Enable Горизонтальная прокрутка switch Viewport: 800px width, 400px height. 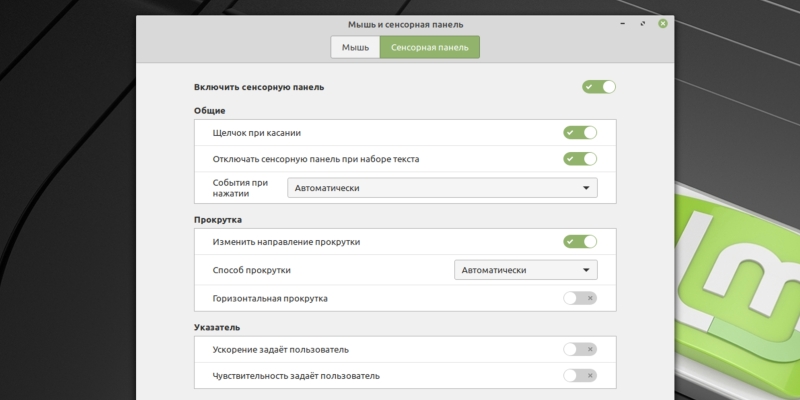pos(580,298)
